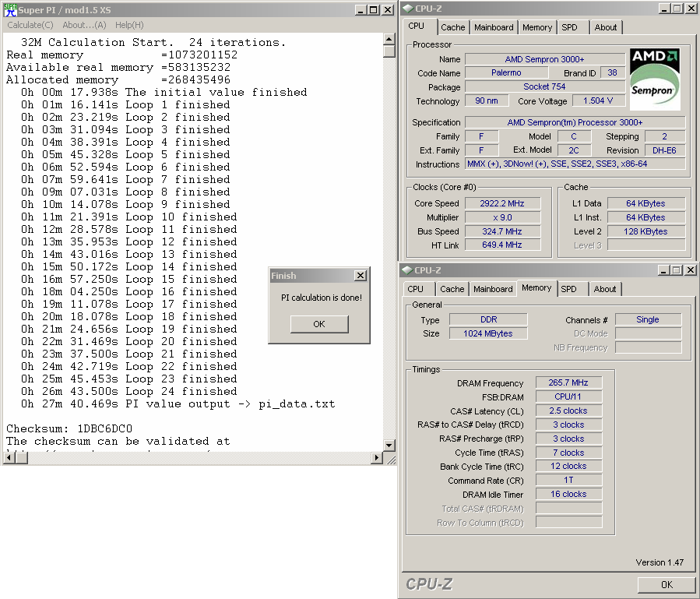The image size is (700, 599).
Task: Click the Super PI vertical scrollbar thumb
Action: (389, 51)
